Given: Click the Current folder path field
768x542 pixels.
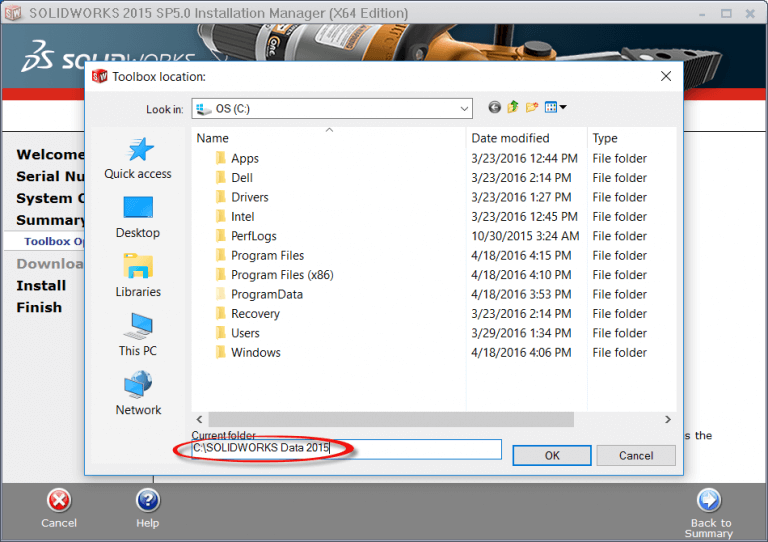Looking at the screenshot, I should 346,449.
